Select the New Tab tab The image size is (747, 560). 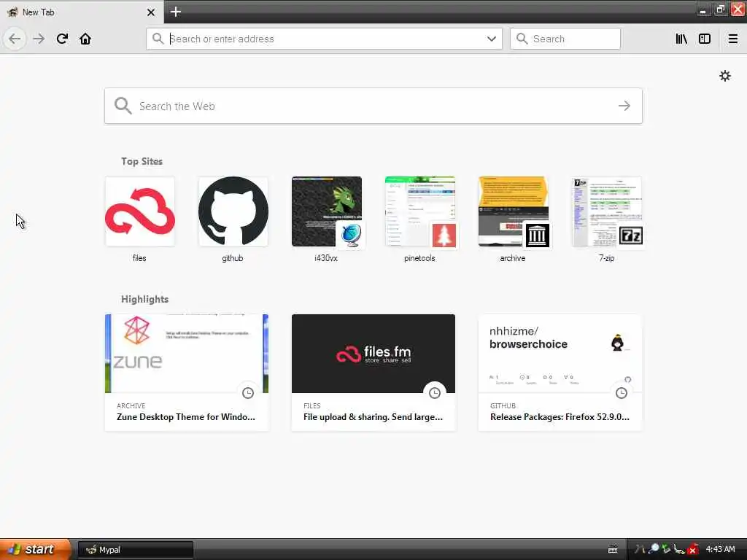coord(81,12)
